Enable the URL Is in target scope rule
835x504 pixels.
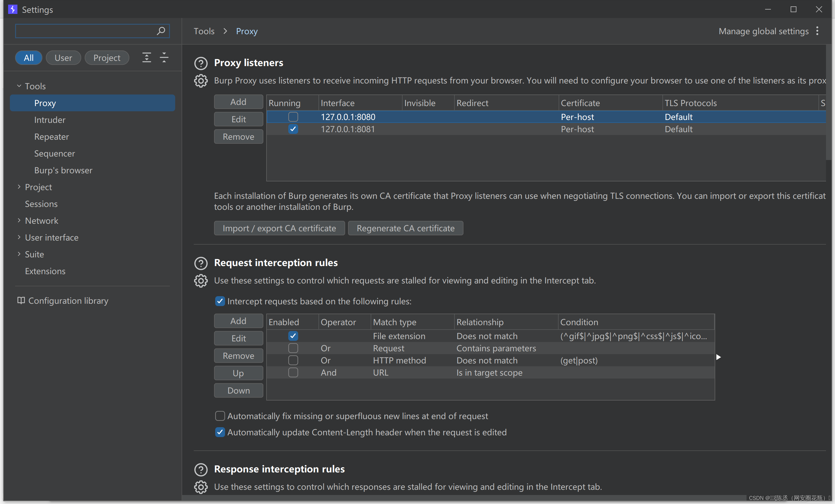pyautogui.click(x=293, y=373)
